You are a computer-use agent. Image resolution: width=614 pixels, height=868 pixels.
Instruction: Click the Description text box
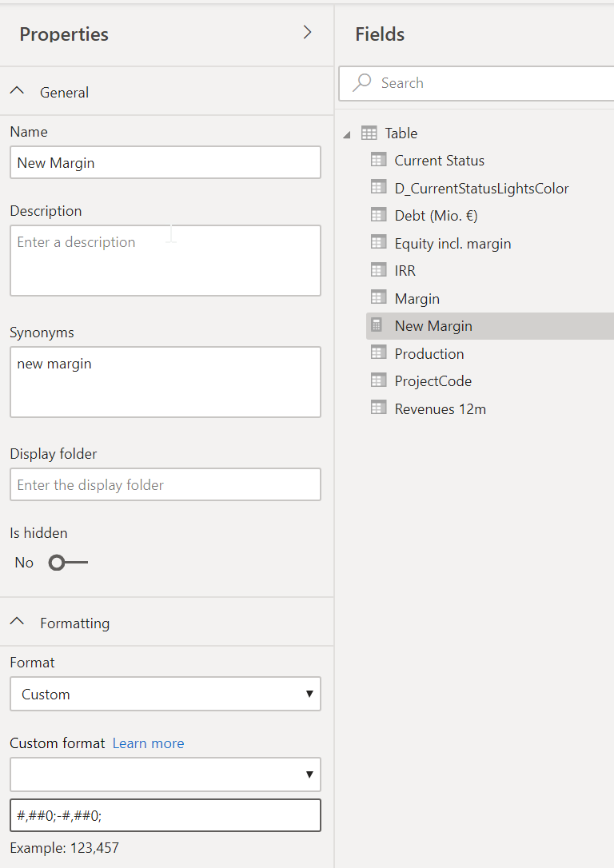pyautogui.click(x=165, y=261)
